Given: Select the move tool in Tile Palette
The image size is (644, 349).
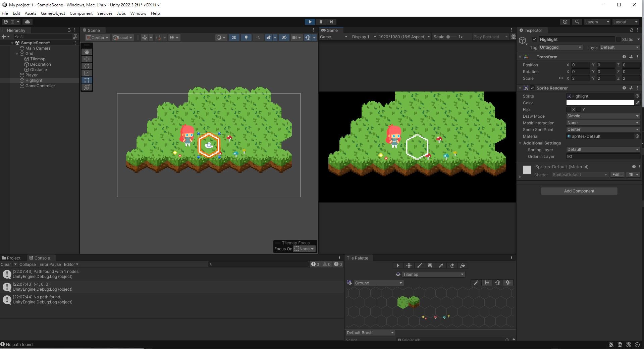Looking at the screenshot, I should [x=409, y=266].
